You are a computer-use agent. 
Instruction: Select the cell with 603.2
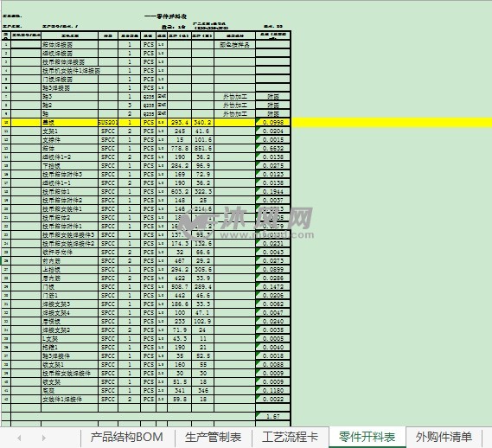pos(180,191)
